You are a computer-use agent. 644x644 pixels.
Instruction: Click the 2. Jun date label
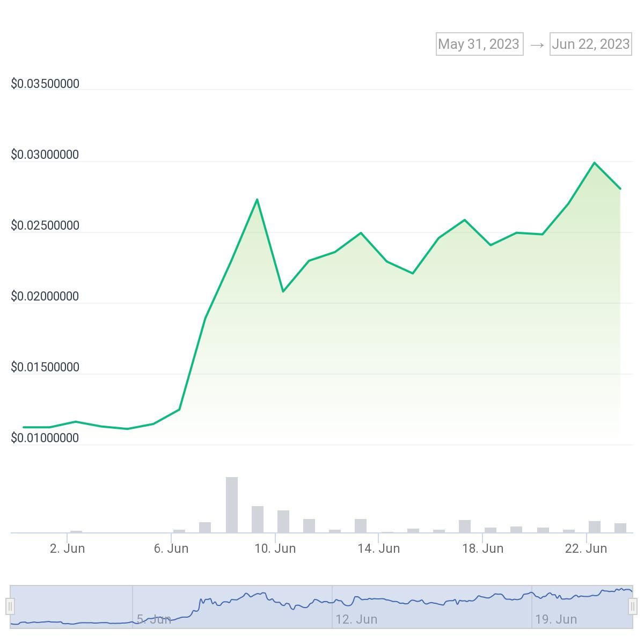67,548
